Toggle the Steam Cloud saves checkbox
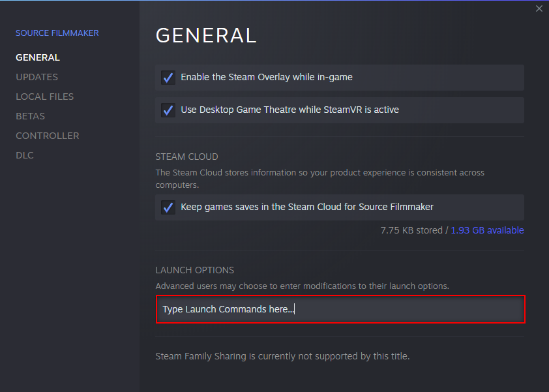This screenshot has height=392, width=549. coord(168,207)
